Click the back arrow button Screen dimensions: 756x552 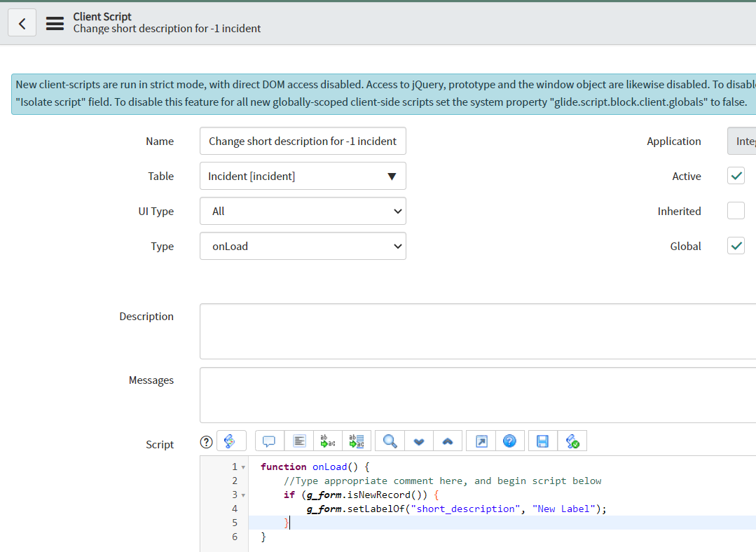[x=22, y=23]
